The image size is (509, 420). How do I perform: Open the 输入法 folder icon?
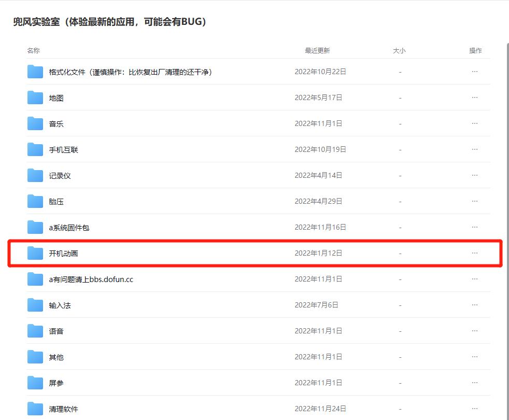pos(34,305)
